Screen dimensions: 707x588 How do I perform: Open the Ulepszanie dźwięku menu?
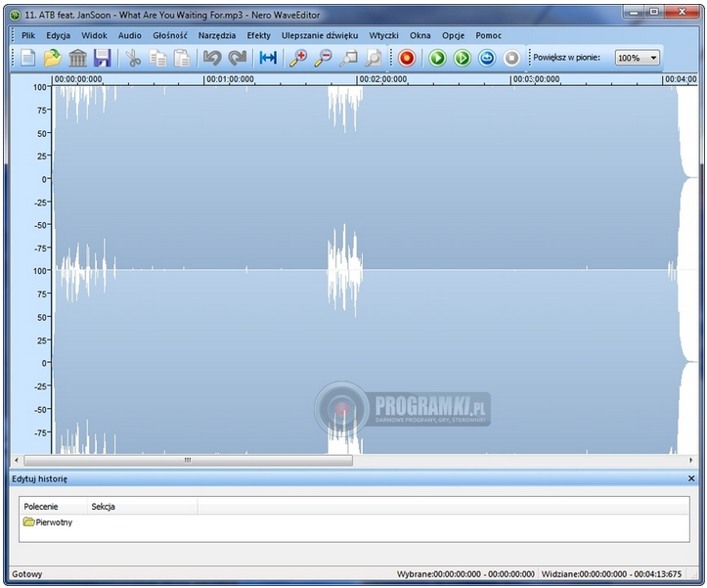coord(320,35)
